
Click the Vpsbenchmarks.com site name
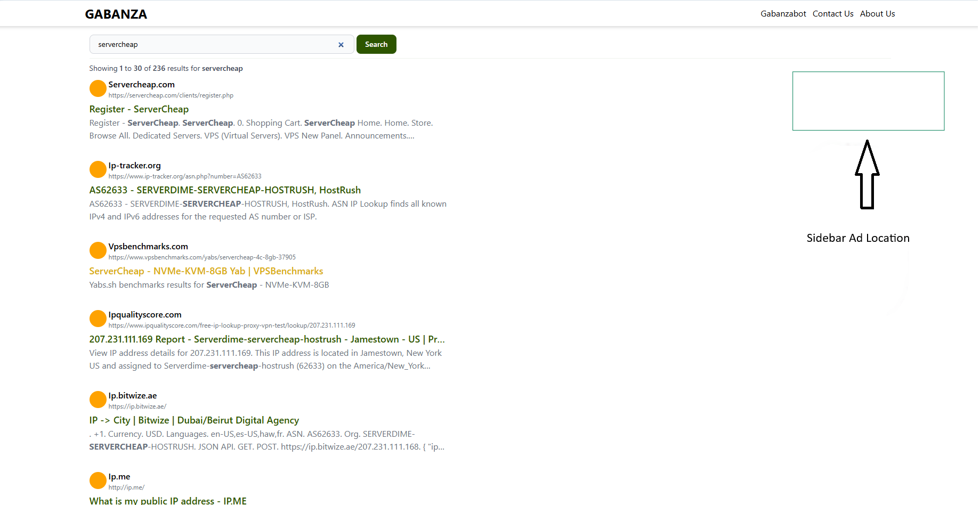coord(148,247)
